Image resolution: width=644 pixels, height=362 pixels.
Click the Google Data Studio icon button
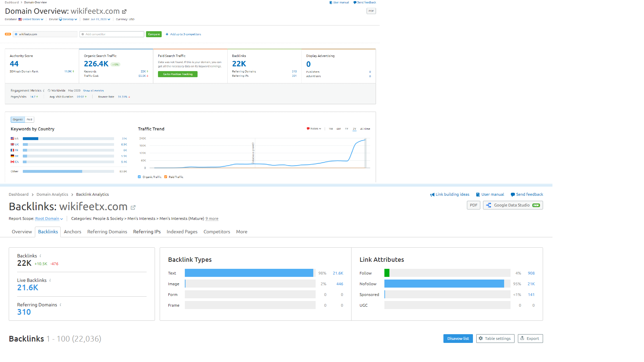513,205
